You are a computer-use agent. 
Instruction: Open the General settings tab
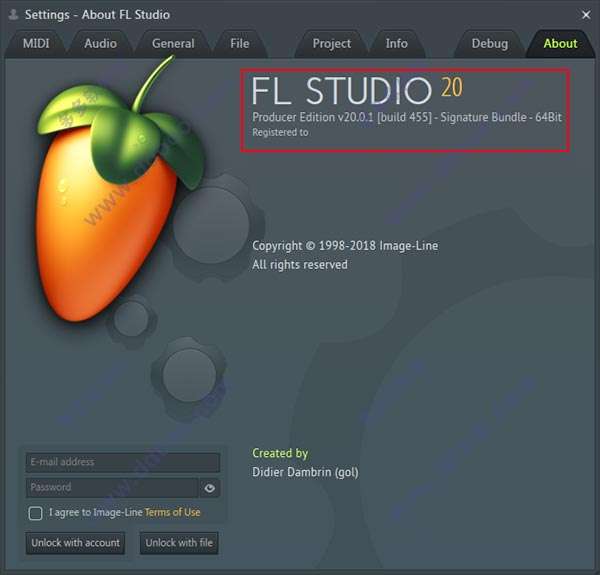173,44
